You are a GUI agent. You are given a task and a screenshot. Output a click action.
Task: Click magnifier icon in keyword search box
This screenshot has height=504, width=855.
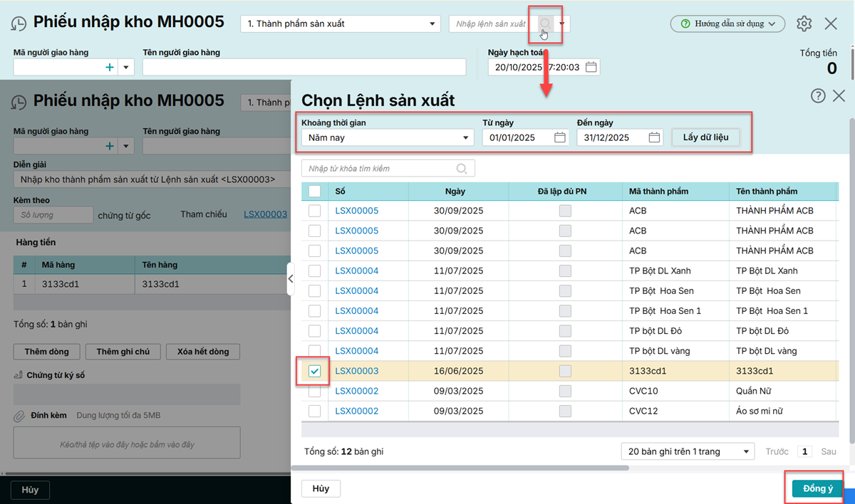click(462, 169)
